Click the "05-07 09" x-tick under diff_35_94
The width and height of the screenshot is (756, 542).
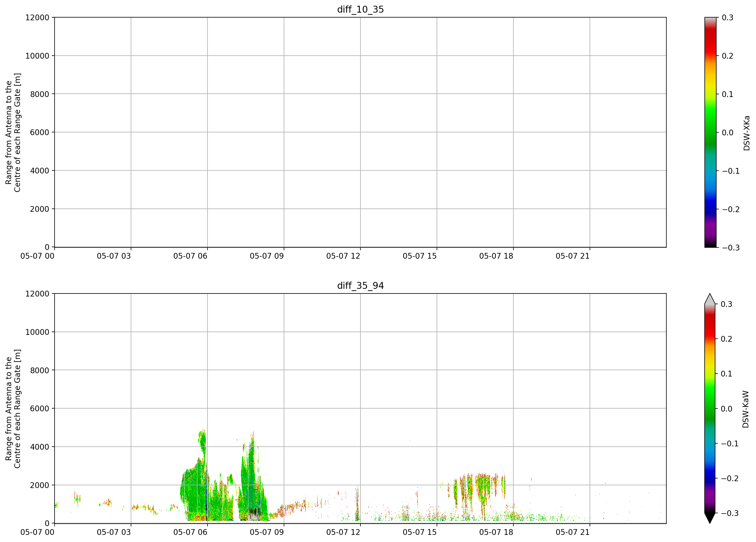click(267, 532)
